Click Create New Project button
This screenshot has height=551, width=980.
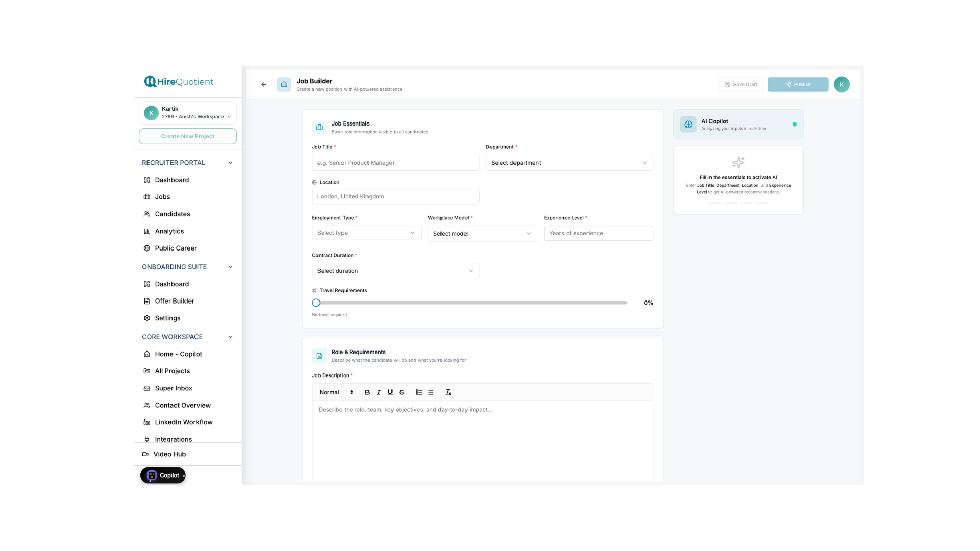tap(187, 136)
